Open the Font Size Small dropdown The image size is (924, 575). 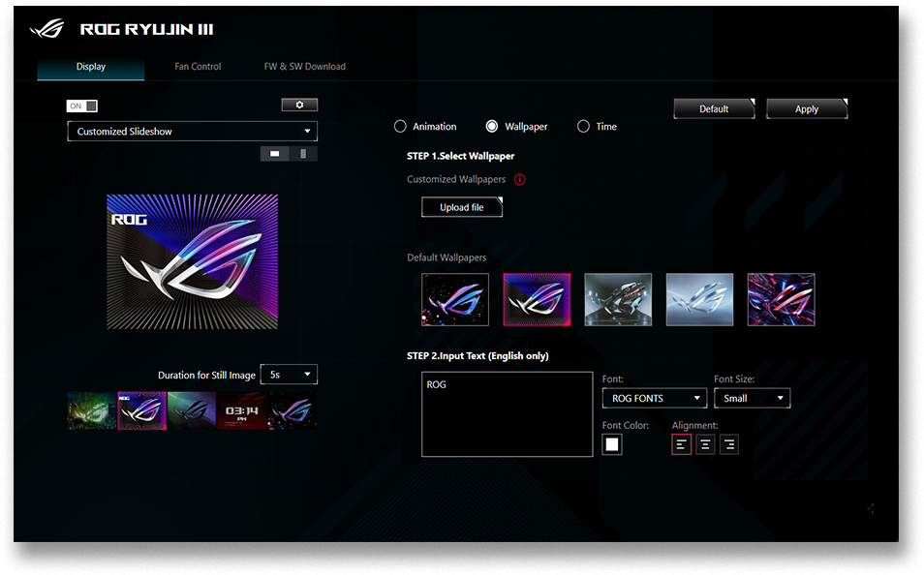point(752,398)
